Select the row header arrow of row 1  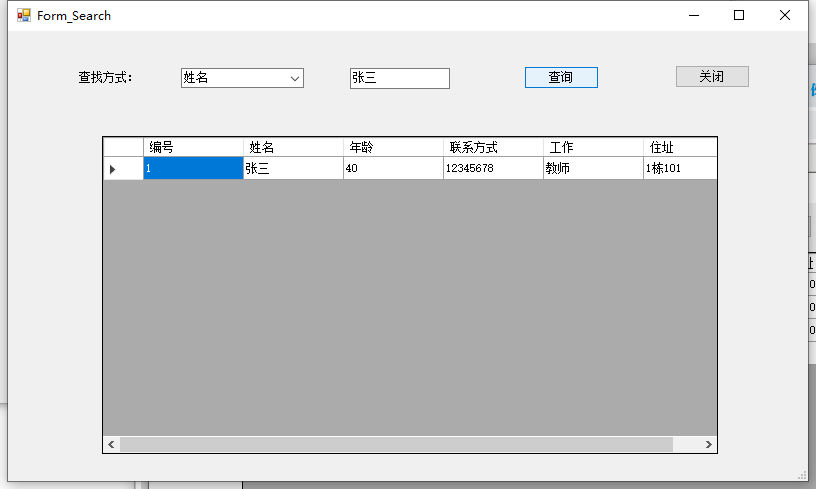[x=123, y=169]
